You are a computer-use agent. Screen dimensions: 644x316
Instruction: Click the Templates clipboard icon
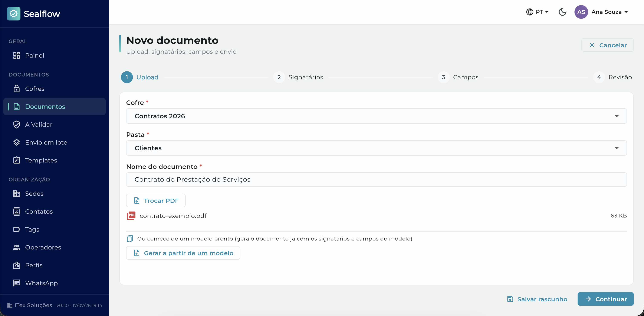[16, 160]
